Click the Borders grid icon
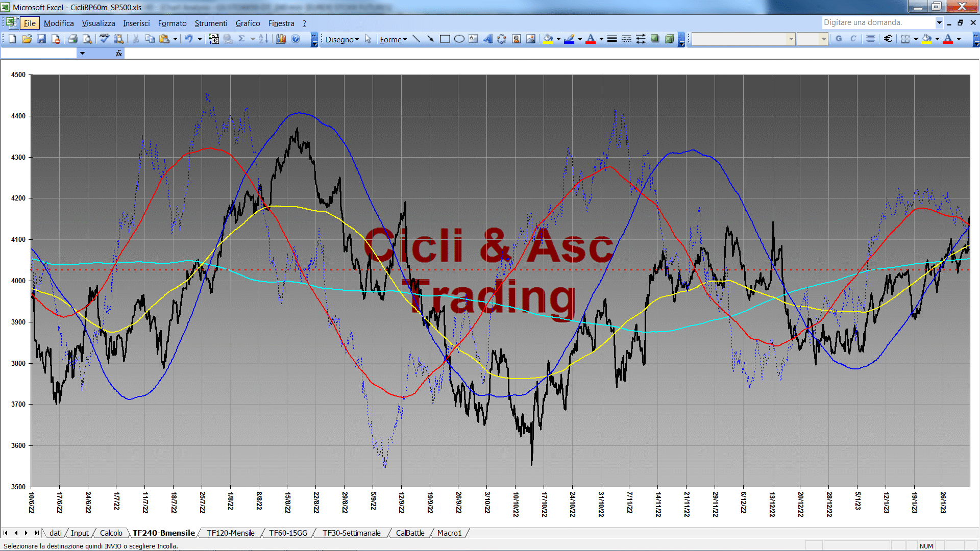The height and width of the screenshot is (551, 980). click(905, 39)
